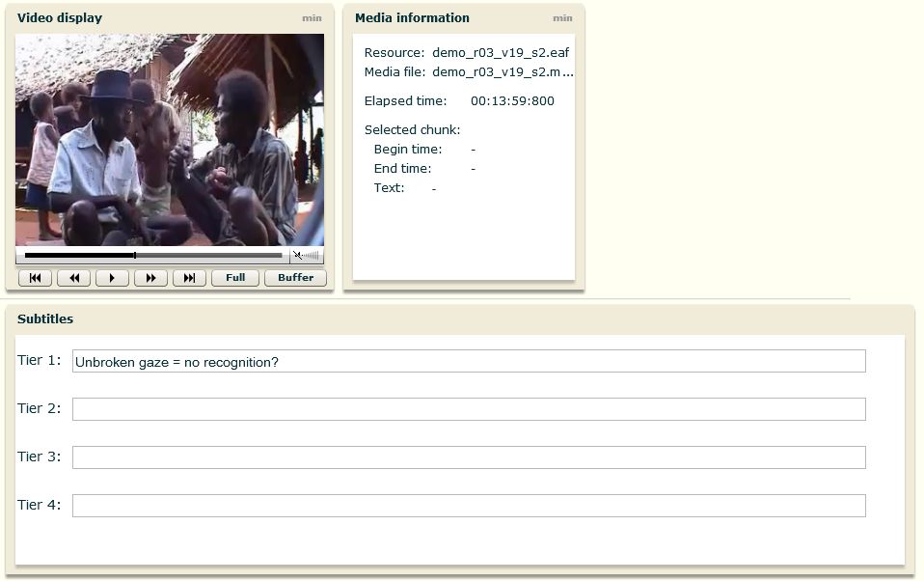The height and width of the screenshot is (581, 924).
Task: Click the Subtitles panel header
Action: point(45,319)
